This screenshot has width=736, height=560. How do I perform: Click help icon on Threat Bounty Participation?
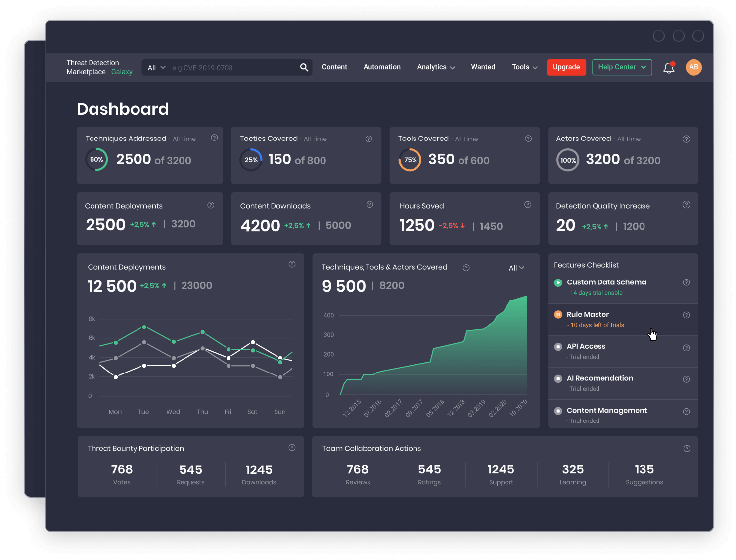pos(292,448)
